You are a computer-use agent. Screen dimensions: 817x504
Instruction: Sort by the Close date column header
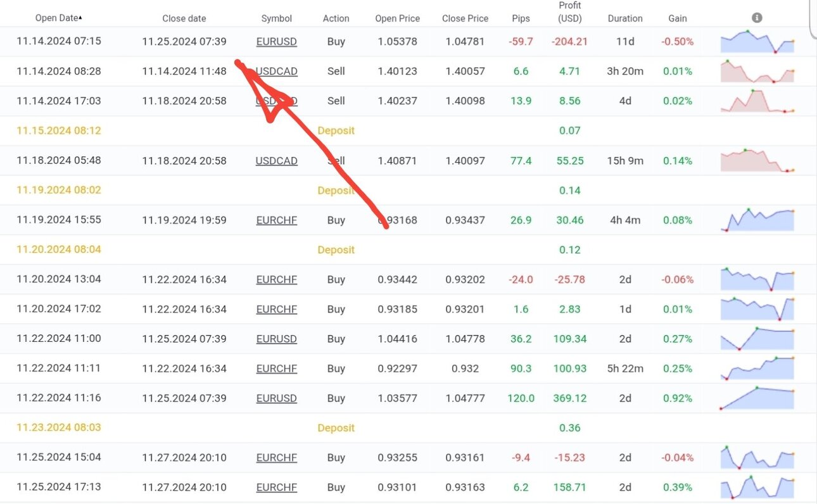pyautogui.click(x=184, y=18)
